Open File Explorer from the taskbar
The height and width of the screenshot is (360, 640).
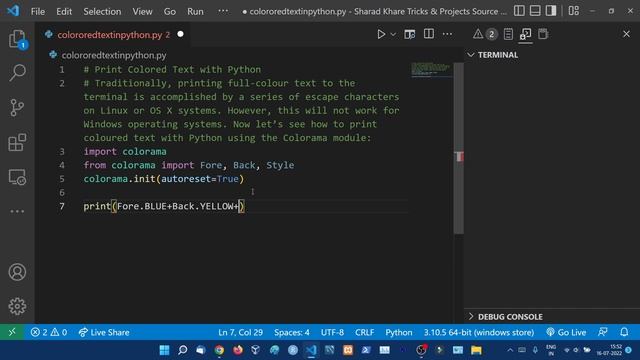pyautogui.click(x=476, y=350)
